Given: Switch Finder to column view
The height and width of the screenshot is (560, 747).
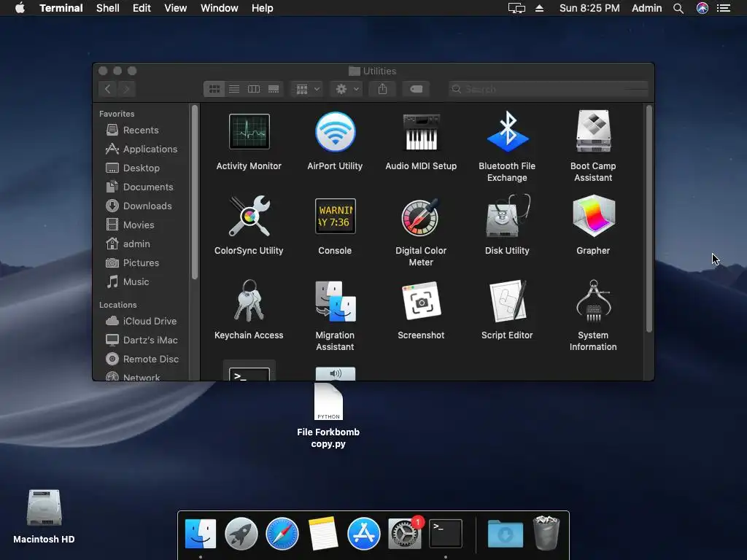Looking at the screenshot, I should point(253,89).
